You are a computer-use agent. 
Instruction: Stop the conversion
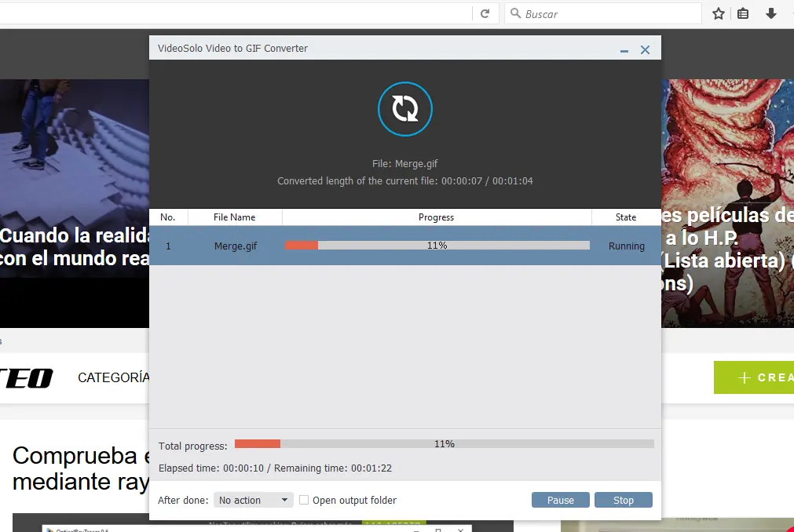624,500
